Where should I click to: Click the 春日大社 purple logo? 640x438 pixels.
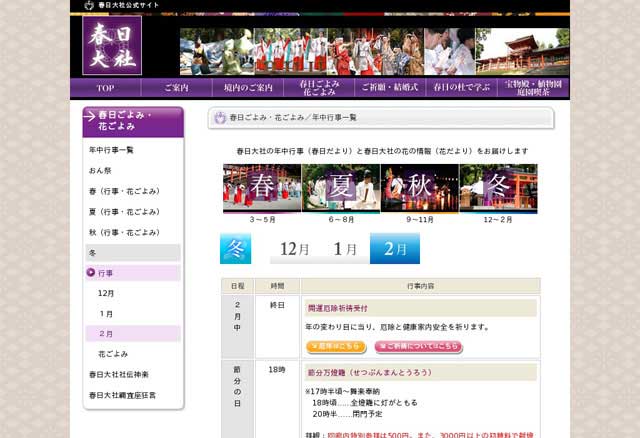pos(112,45)
